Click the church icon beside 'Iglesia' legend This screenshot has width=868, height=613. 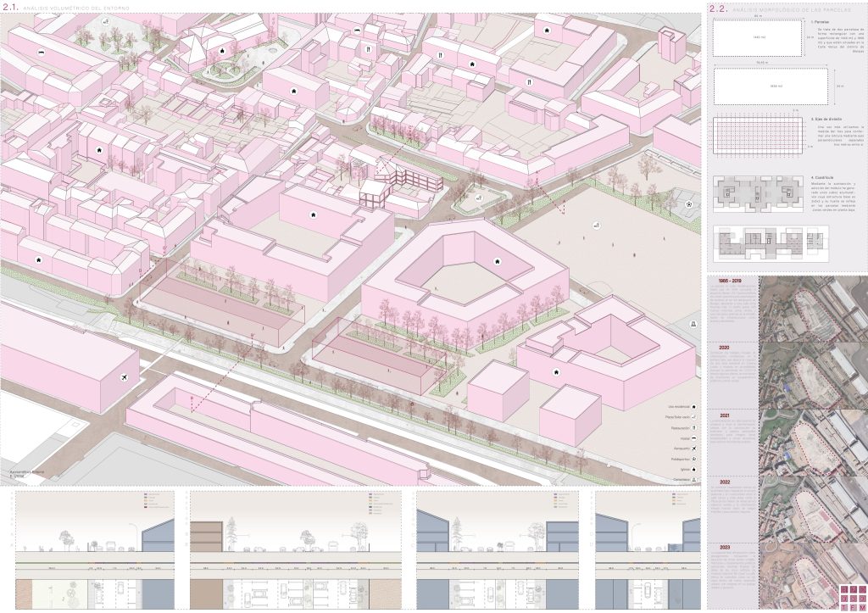click(x=693, y=469)
